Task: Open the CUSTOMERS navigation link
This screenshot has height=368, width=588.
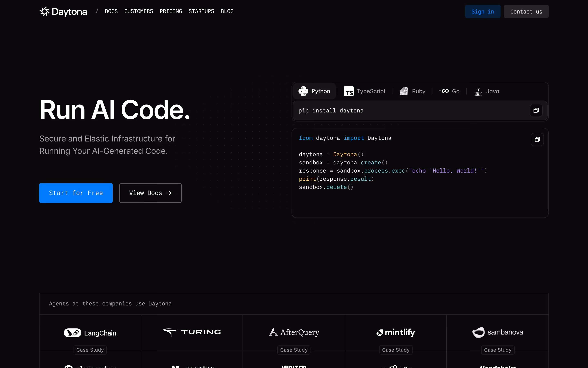Action: click(139, 11)
